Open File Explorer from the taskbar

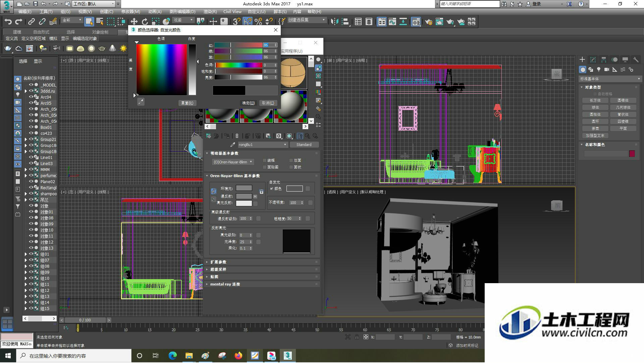click(x=189, y=356)
